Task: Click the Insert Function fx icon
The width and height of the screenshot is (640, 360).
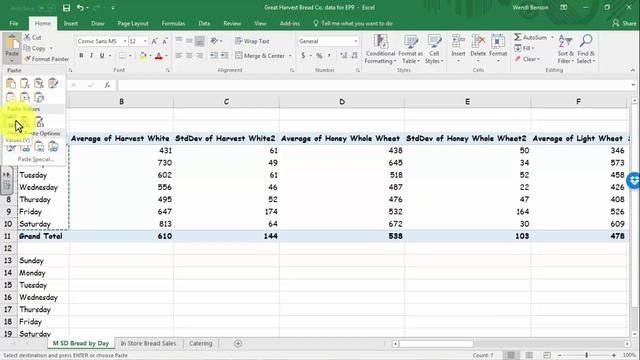Action: (x=107, y=85)
